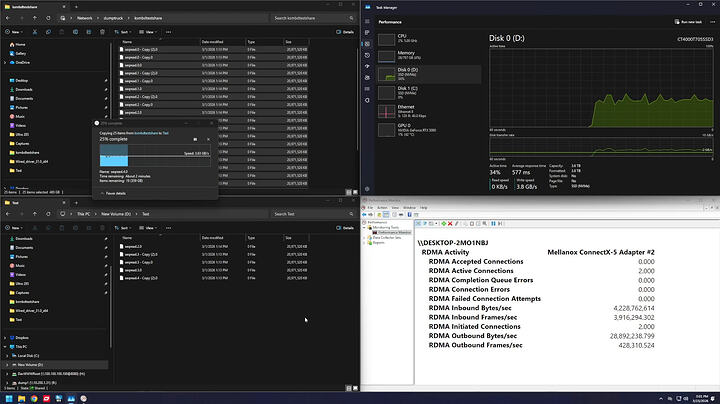Image resolution: width=720 pixels, height=404 pixels.
Task: Click Run new task in Task Manager
Action: click(x=688, y=22)
